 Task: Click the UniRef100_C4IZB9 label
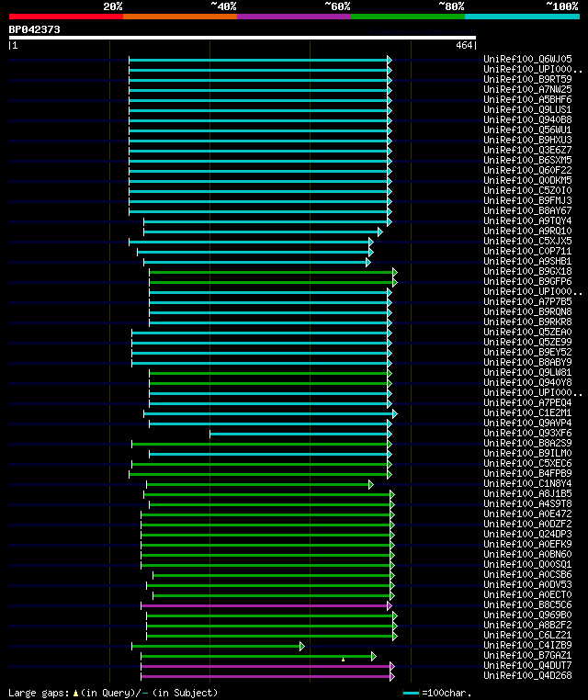(527, 645)
